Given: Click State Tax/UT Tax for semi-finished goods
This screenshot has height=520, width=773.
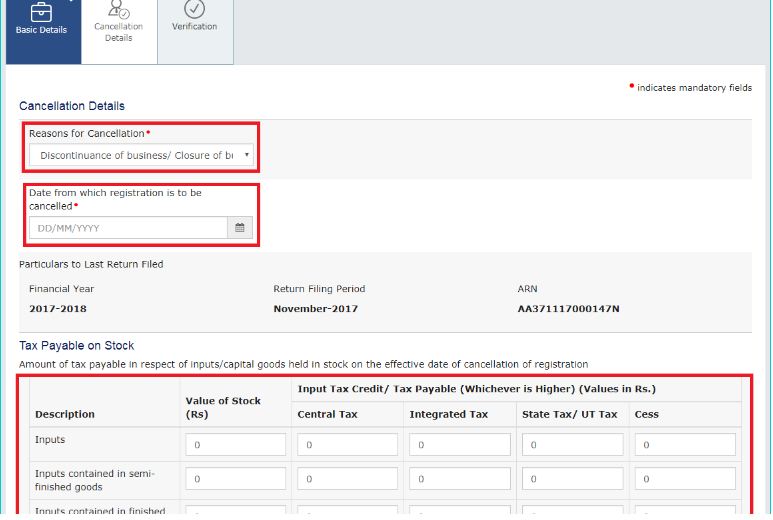Looking at the screenshot, I should coord(572,479).
